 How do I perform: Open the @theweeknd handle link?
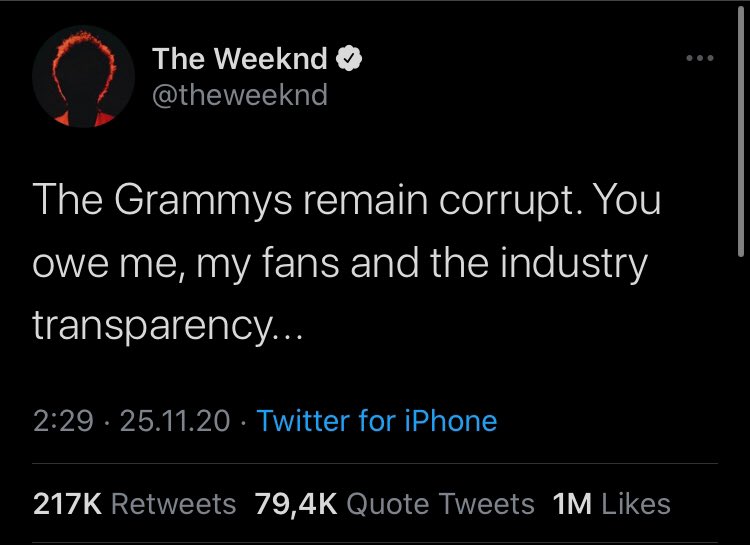[x=239, y=95]
